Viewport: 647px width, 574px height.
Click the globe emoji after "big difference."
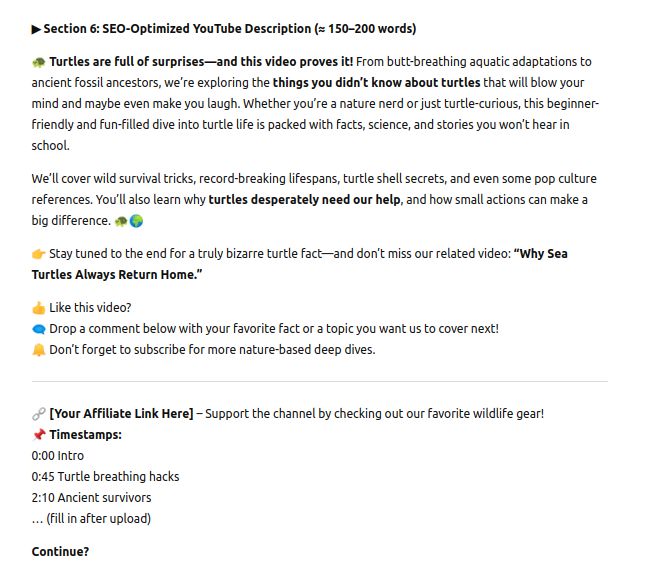pos(136,221)
